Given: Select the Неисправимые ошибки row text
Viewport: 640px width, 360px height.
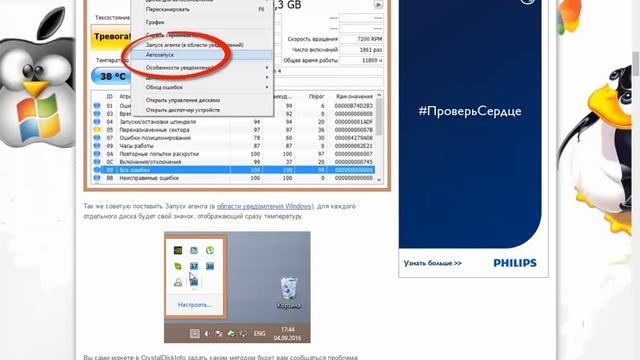Looking at the screenshot, I should click(x=149, y=178).
